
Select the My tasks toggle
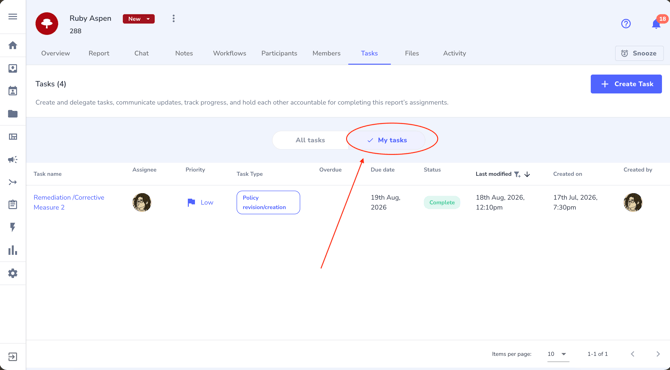pyautogui.click(x=387, y=140)
